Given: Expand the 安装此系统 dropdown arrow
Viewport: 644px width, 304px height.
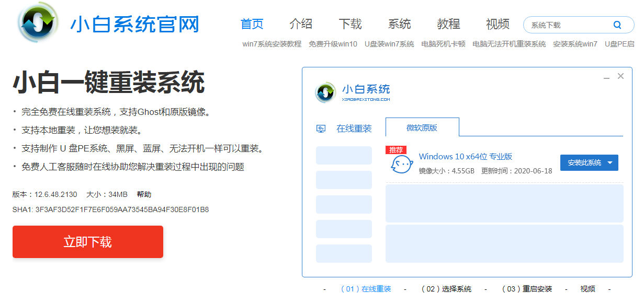Looking at the screenshot, I should click(x=610, y=163).
